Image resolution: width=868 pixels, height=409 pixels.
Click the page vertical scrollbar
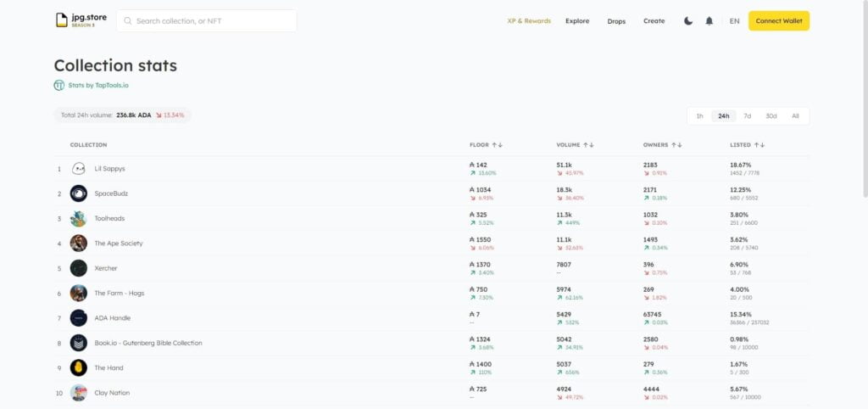coord(865,100)
